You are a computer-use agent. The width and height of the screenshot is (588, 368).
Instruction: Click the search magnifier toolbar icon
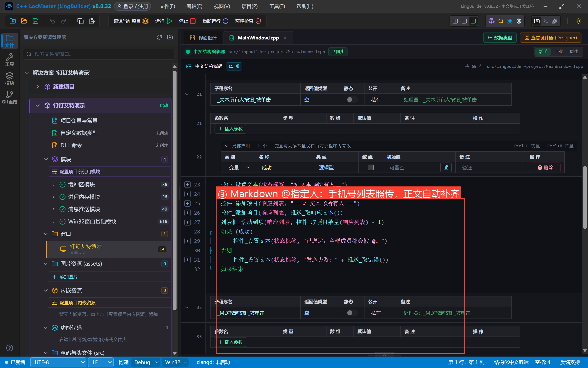pos(501,21)
